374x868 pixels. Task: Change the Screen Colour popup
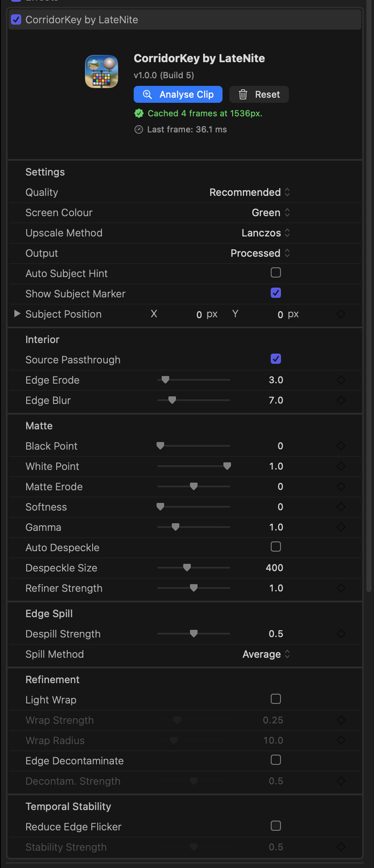click(x=271, y=213)
